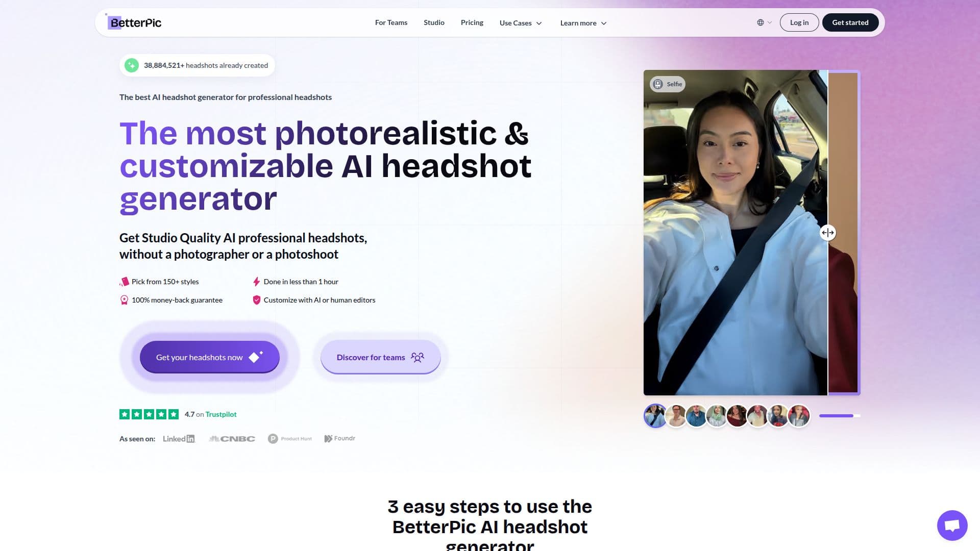
Task: Click the Log in button
Action: (x=799, y=22)
